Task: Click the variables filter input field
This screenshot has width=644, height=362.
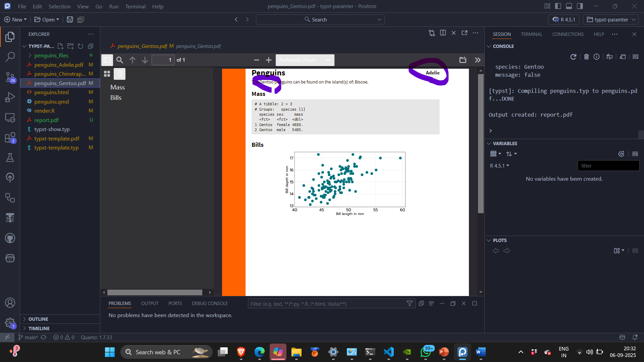Action: point(608,166)
